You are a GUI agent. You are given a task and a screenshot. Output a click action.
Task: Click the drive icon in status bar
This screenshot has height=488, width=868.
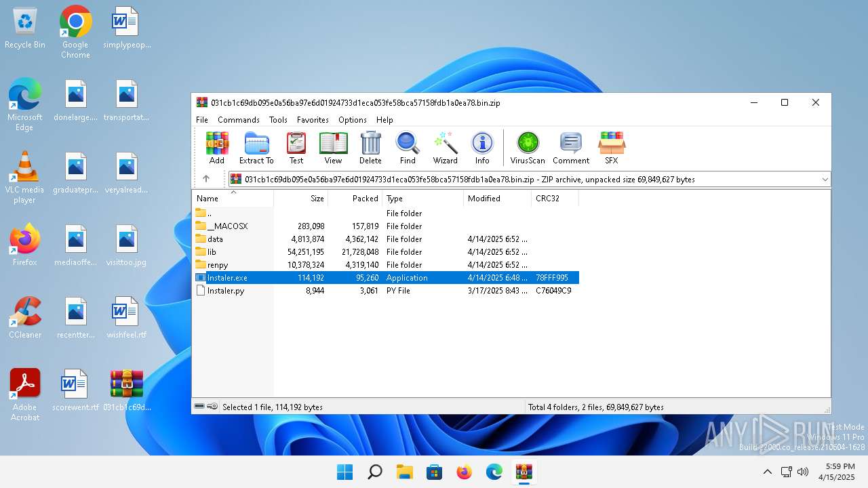[x=199, y=407]
